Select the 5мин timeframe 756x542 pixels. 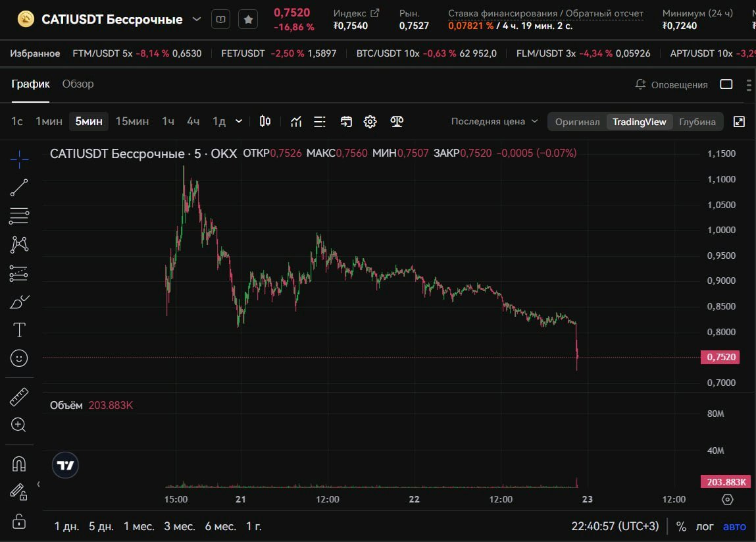coord(89,121)
